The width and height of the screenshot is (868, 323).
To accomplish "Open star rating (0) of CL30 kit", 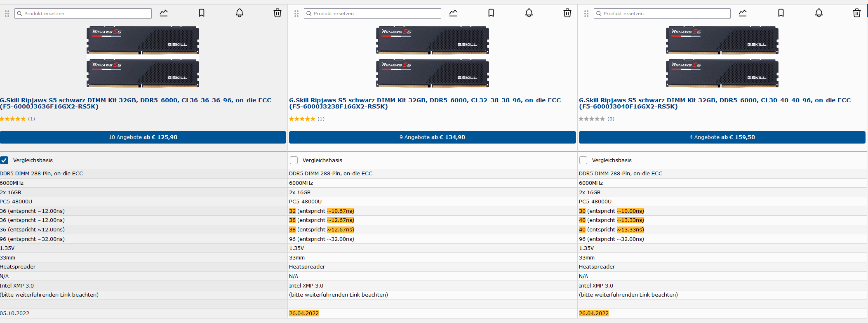I will 597,119.
